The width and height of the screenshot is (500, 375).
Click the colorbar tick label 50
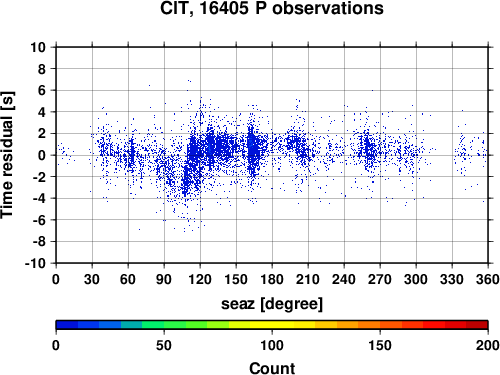[164, 345]
